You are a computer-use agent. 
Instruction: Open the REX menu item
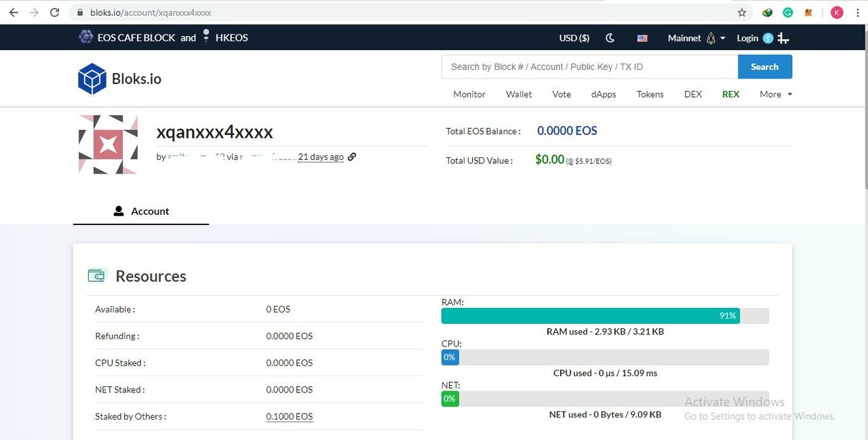tap(730, 94)
